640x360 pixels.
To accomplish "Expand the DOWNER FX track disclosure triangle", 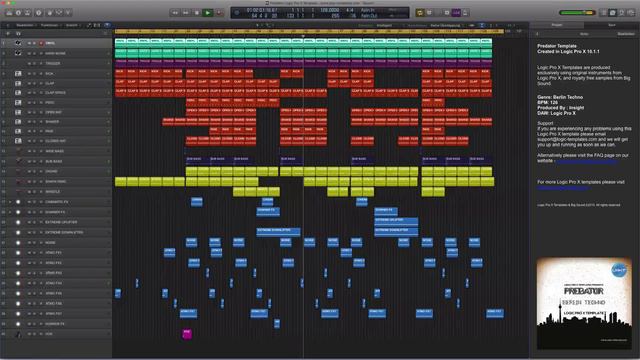I will 10,212.
